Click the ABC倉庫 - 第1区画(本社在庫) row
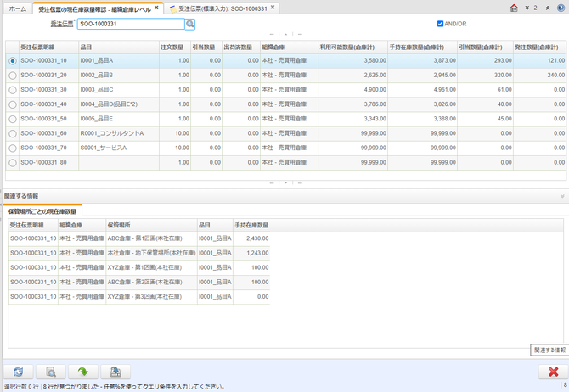Viewport: 569px width, 392px height. tap(139, 238)
